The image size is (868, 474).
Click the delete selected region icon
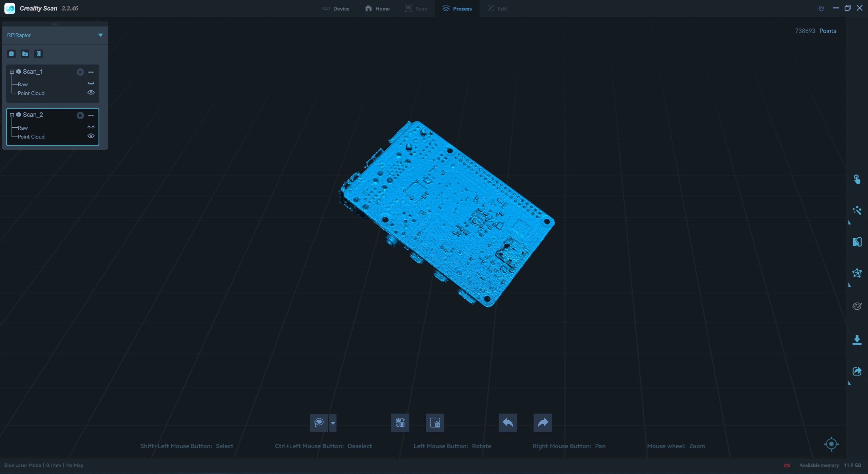[x=435, y=423]
